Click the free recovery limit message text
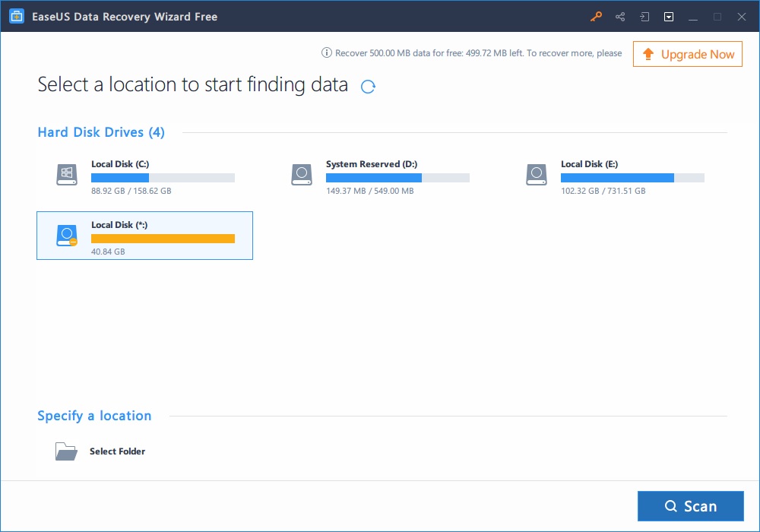The image size is (760, 532). (478, 52)
